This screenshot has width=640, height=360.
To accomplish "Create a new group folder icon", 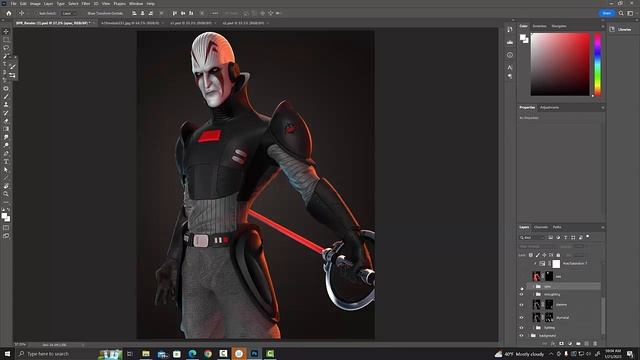I will coord(578,344).
